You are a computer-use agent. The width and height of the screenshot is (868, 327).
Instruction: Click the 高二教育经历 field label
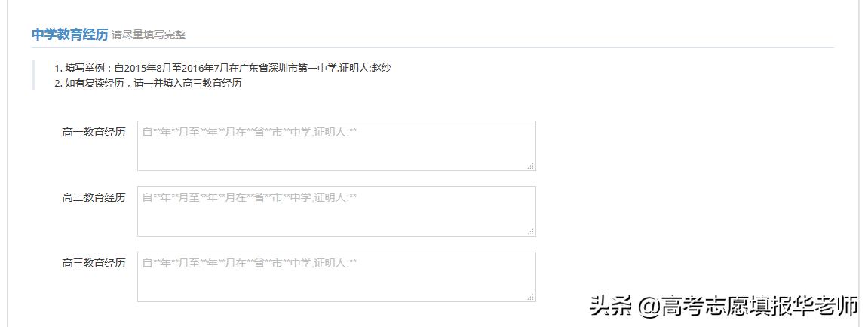pyautogui.click(x=94, y=197)
